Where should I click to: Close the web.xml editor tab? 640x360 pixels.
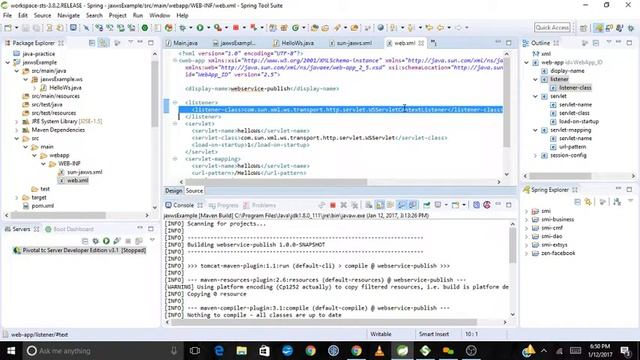pos(421,43)
